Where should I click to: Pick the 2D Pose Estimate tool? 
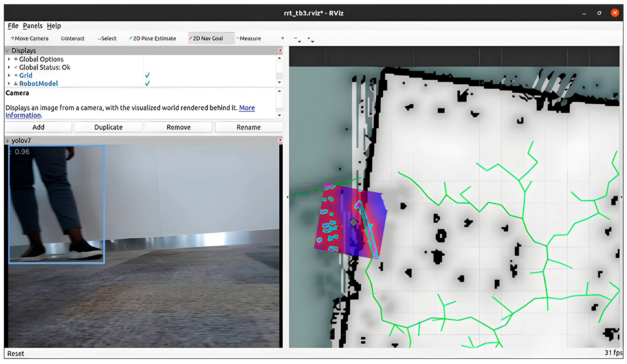[x=153, y=39]
